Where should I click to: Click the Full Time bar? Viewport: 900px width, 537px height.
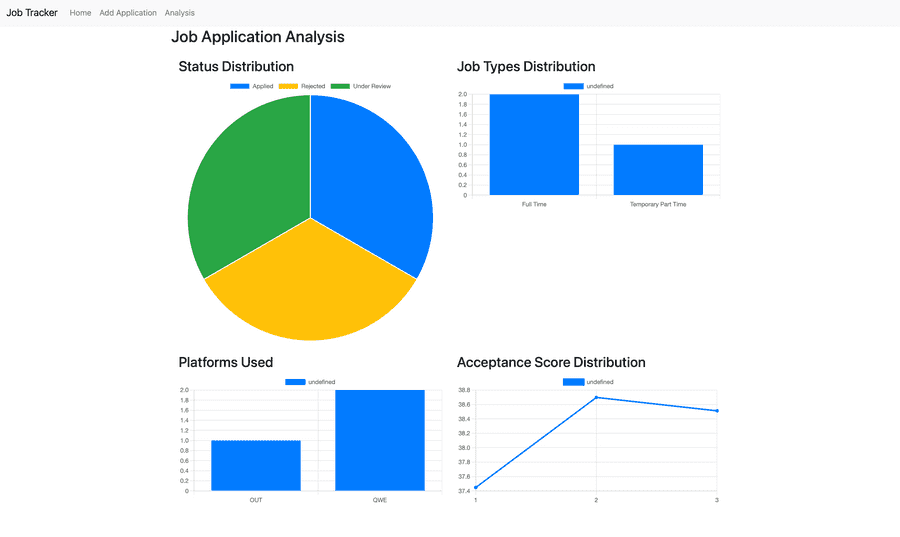point(534,145)
